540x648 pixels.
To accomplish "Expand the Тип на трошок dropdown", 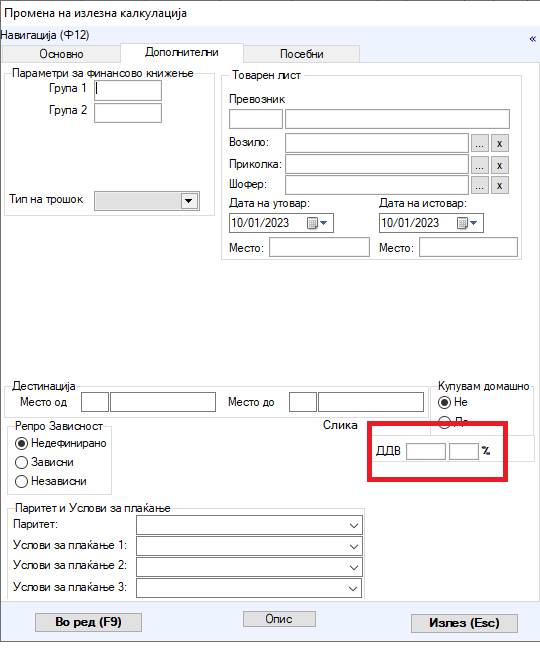I will (188, 201).
